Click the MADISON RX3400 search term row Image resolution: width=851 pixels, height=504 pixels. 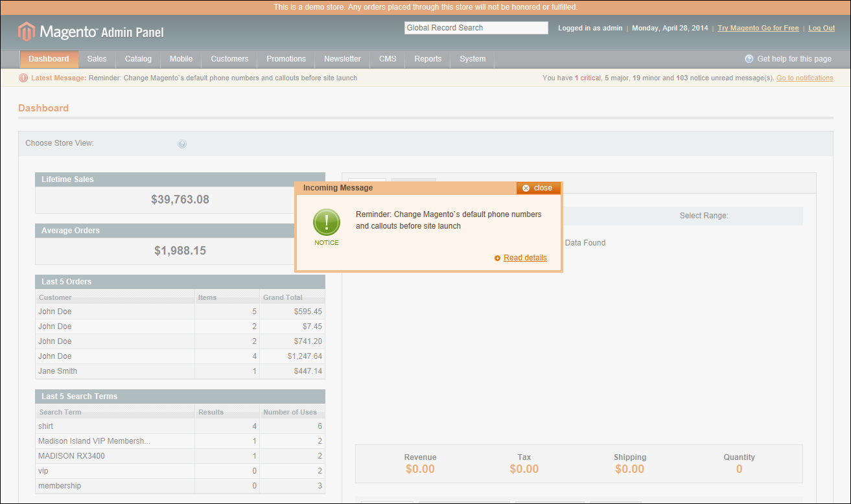180,456
